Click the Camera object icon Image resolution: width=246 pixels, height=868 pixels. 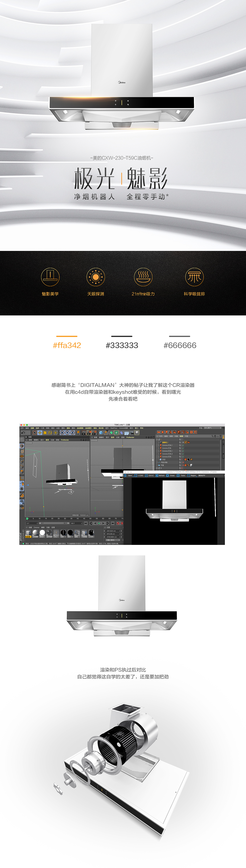[132, 433]
